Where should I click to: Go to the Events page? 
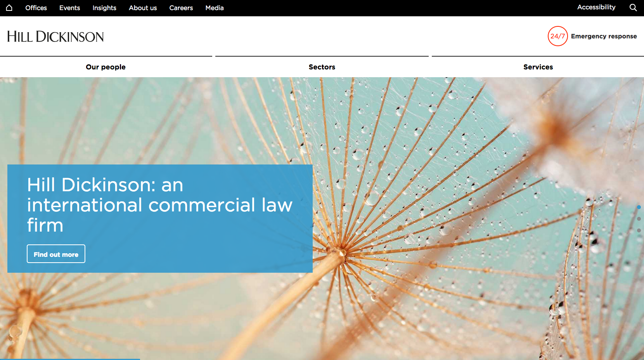69,8
